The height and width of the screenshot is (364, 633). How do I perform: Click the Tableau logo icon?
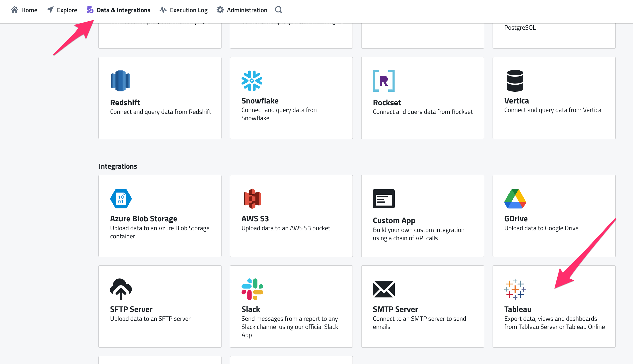(x=515, y=289)
